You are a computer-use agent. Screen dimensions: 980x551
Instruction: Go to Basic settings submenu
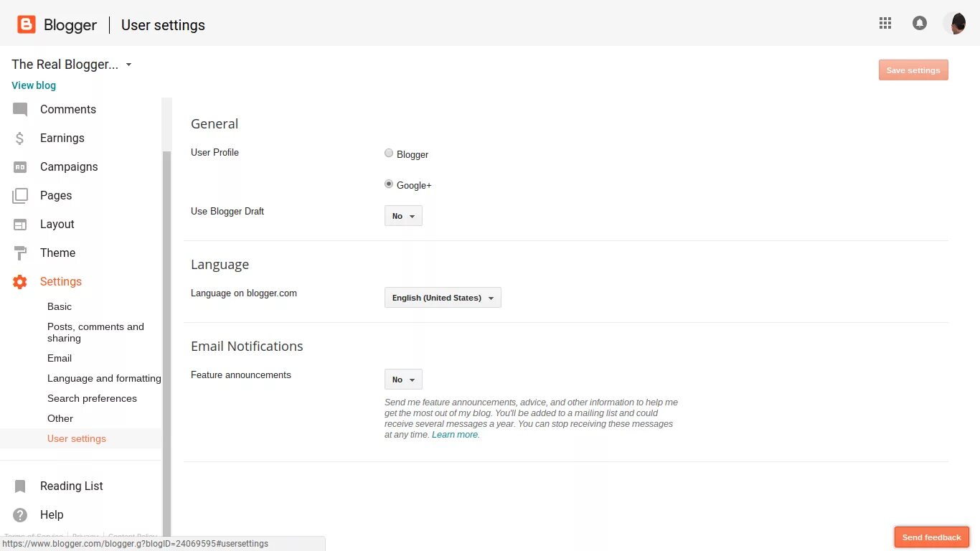point(60,306)
